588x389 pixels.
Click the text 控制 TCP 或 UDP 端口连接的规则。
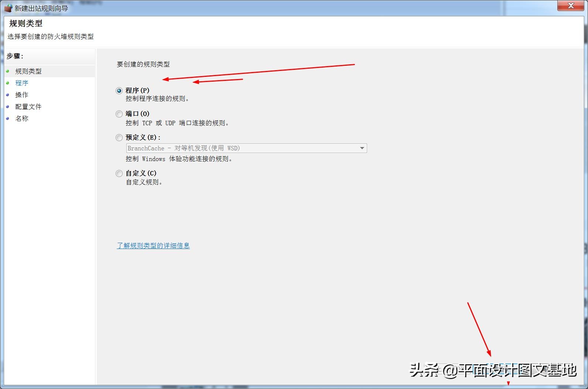178,123
